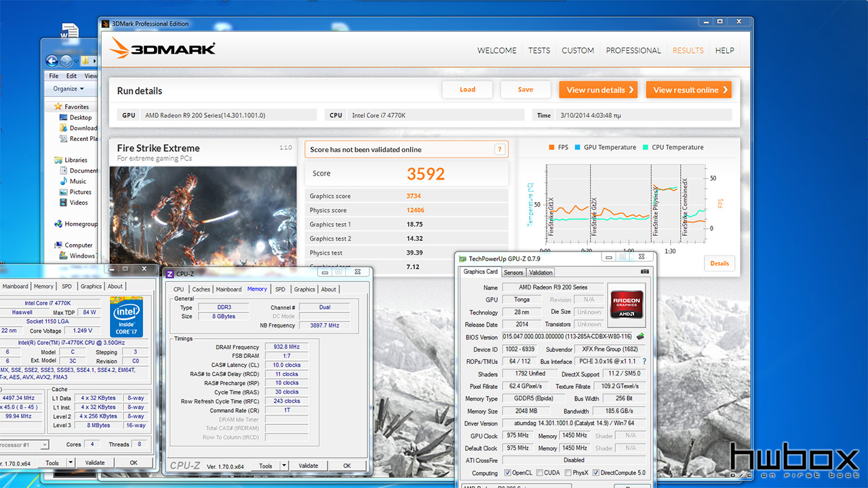
Task: Click the CPU-Z purple Z title icon
Action: coord(169,273)
